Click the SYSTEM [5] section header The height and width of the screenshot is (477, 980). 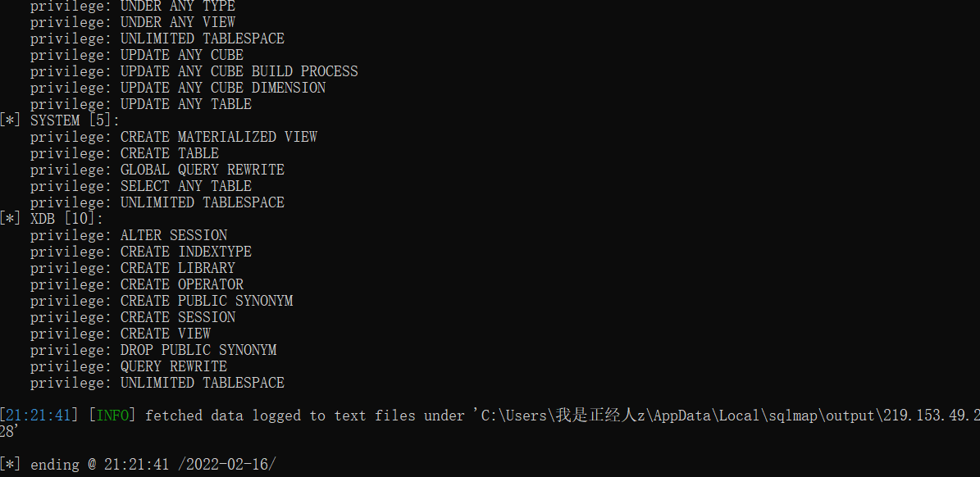click(74, 120)
